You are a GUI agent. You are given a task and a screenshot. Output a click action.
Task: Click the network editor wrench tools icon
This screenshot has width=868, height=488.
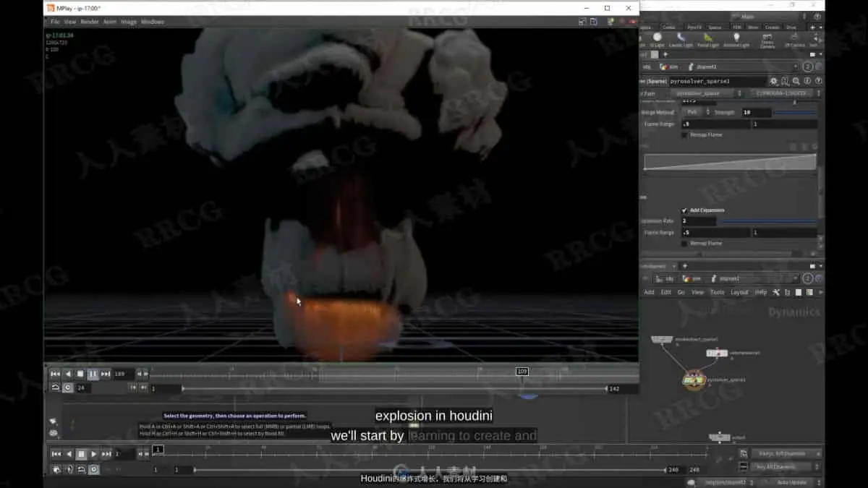(775, 292)
